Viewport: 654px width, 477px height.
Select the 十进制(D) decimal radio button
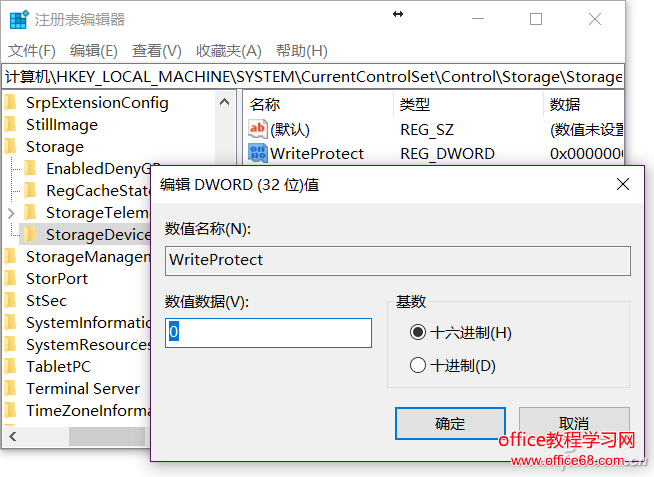click(x=418, y=365)
